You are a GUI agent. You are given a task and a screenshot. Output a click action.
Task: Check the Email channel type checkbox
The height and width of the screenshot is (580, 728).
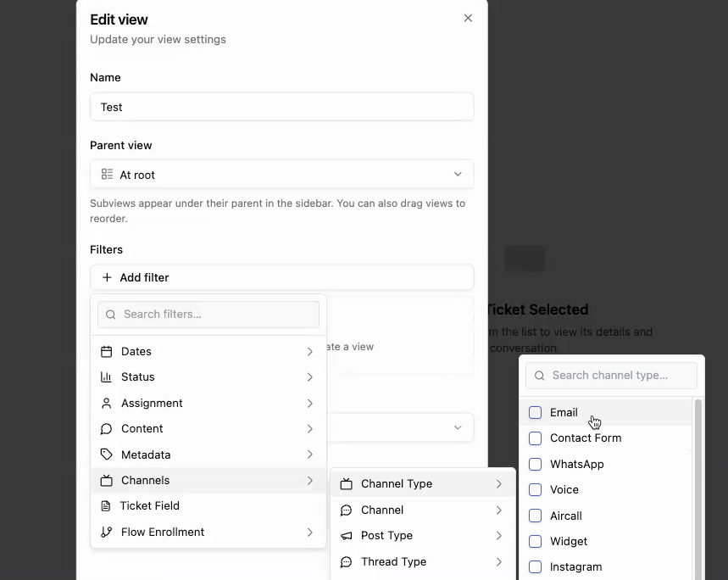point(535,413)
